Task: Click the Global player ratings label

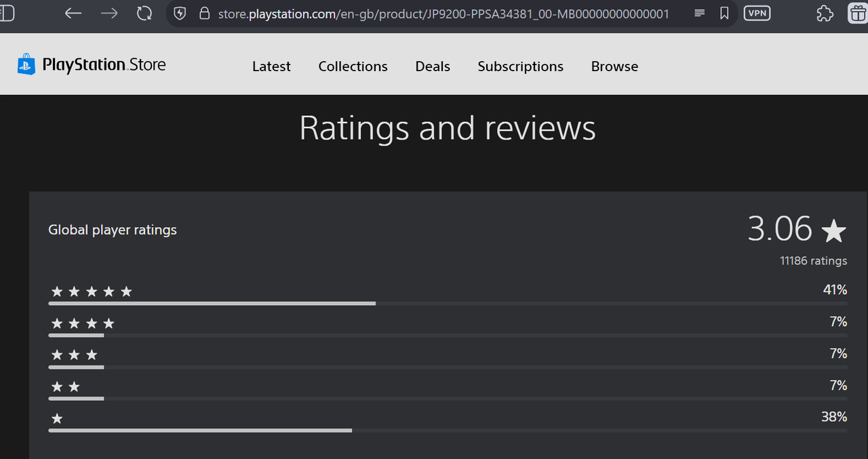Action: pos(113,230)
